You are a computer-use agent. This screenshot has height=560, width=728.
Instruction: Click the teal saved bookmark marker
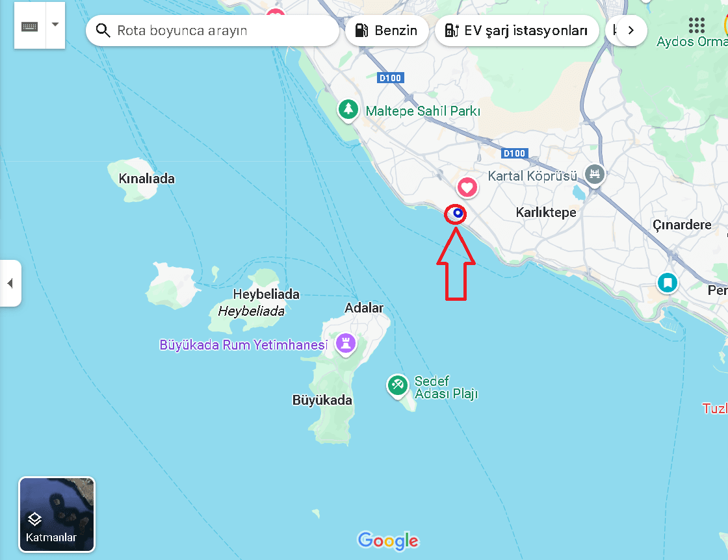pos(668,283)
